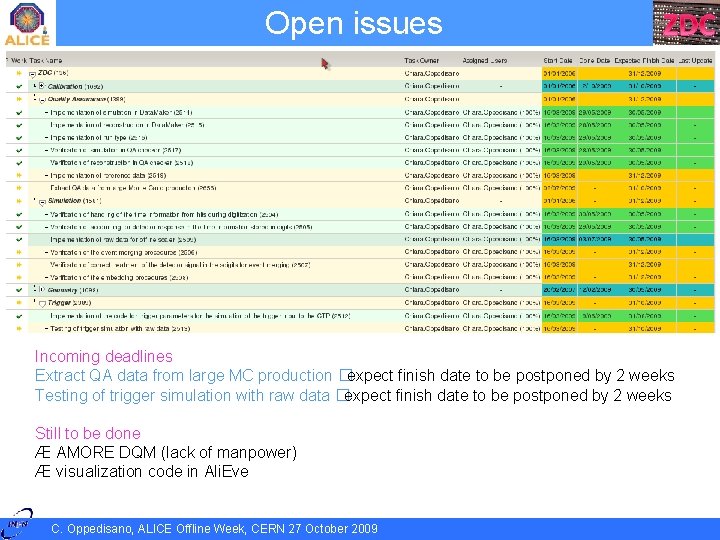Click the green check beside time information digitization task

[19, 214]
